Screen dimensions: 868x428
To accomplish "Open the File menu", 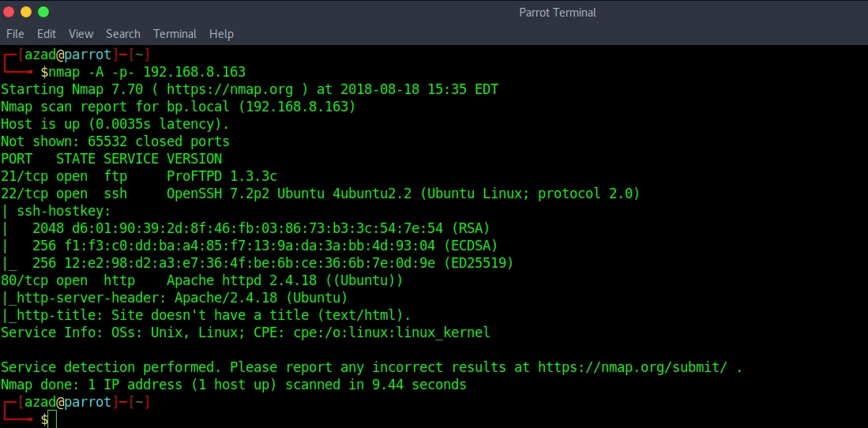I will pos(15,34).
